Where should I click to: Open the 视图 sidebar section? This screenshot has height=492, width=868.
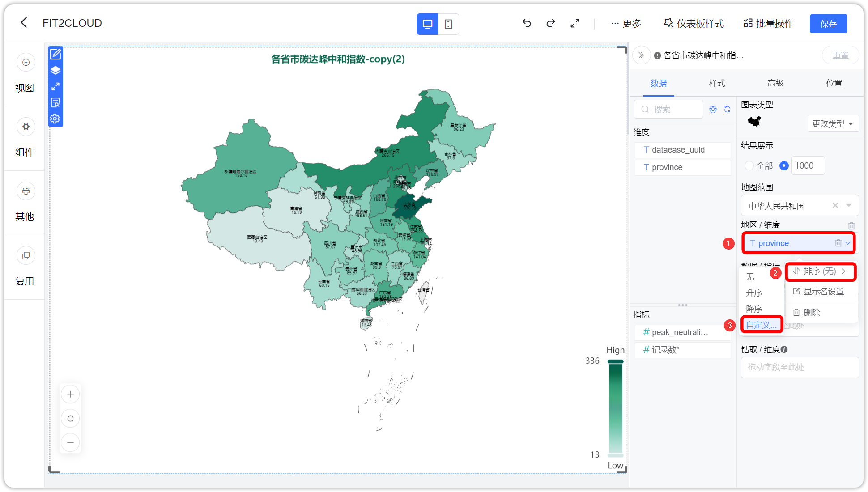pos(25,74)
